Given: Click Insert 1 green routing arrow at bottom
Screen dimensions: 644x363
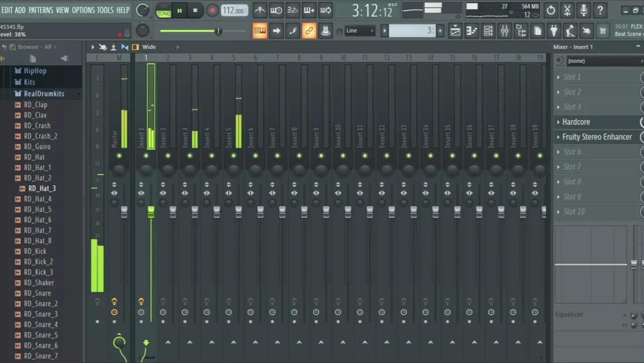Looking at the screenshot, I should (x=146, y=343).
